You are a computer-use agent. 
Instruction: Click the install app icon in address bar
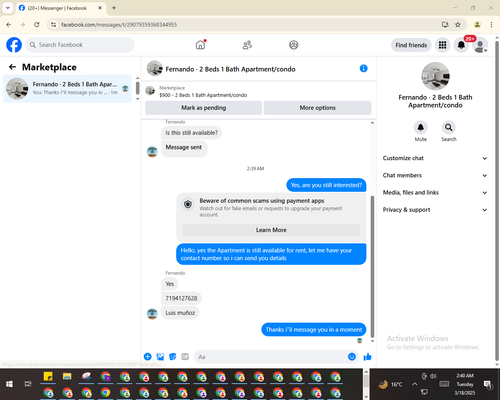(x=445, y=24)
